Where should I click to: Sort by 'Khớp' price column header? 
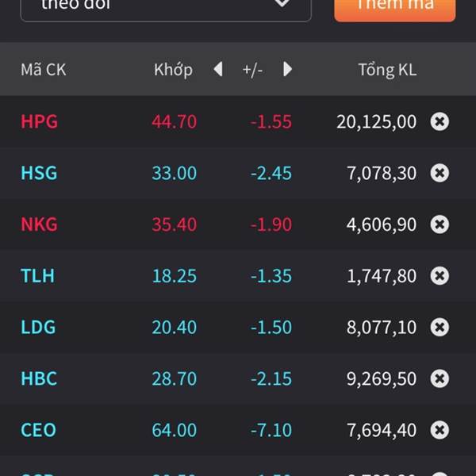coord(173,70)
